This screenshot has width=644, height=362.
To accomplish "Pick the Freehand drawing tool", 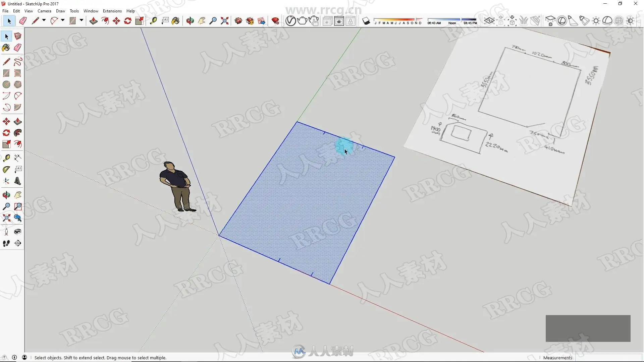I will (18, 62).
